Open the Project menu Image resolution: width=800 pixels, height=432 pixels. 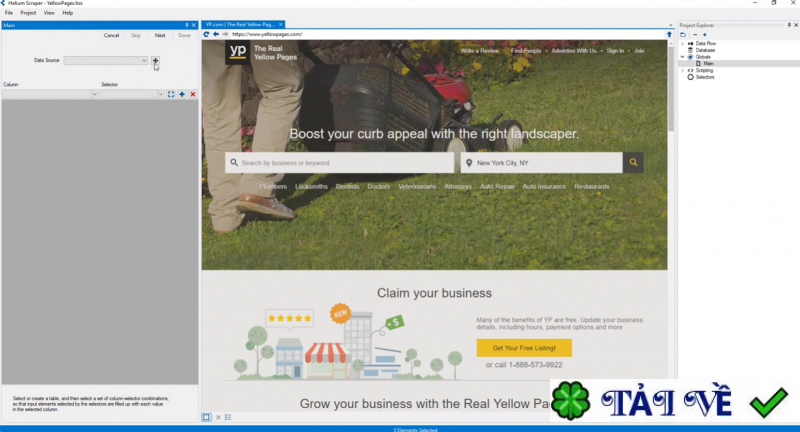[28, 13]
